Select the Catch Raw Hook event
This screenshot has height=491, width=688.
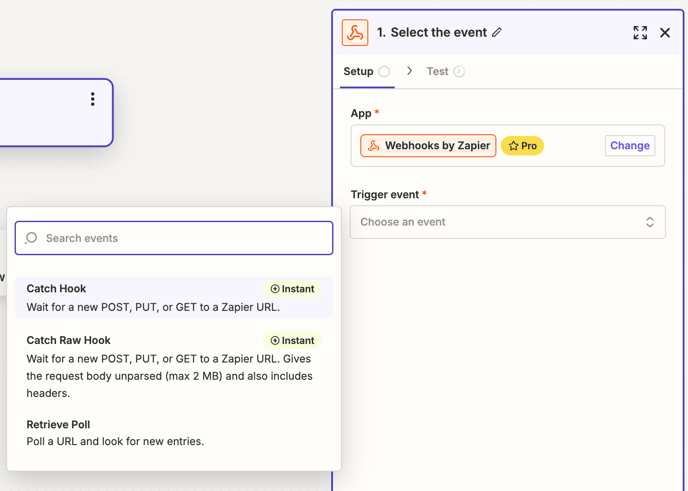click(x=174, y=366)
